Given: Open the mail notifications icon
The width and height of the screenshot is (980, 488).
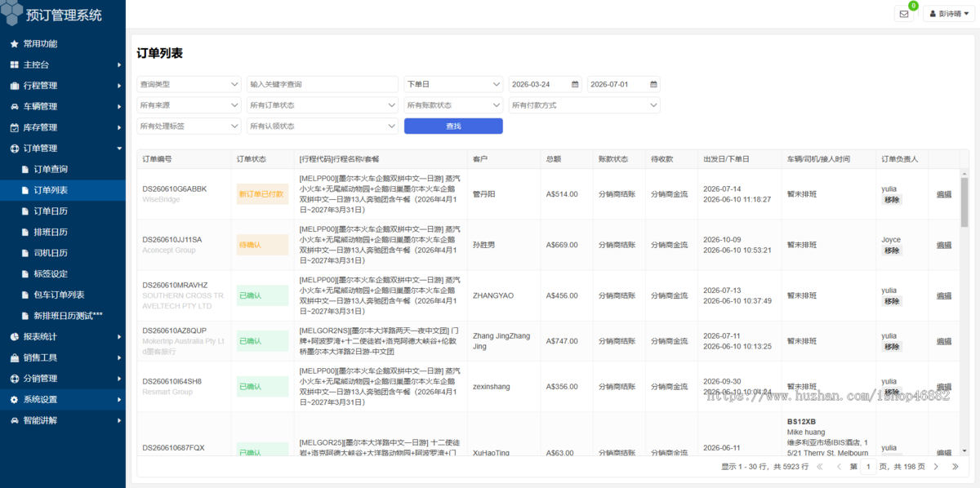Looking at the screenshot, I should [x=904, y=13].
